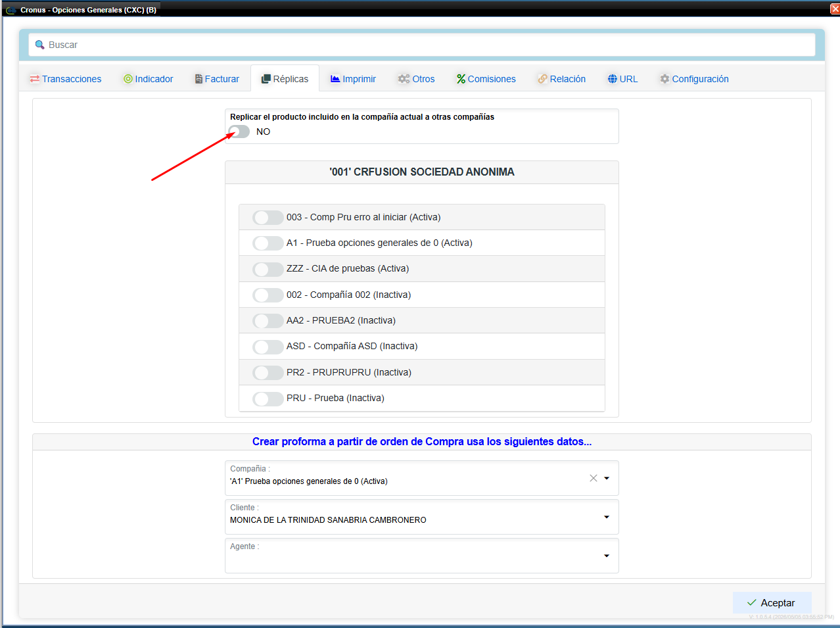This screenshot has height=628, width=840.
Task: Click the Relación chain-link icon
Action: [542, 79]
